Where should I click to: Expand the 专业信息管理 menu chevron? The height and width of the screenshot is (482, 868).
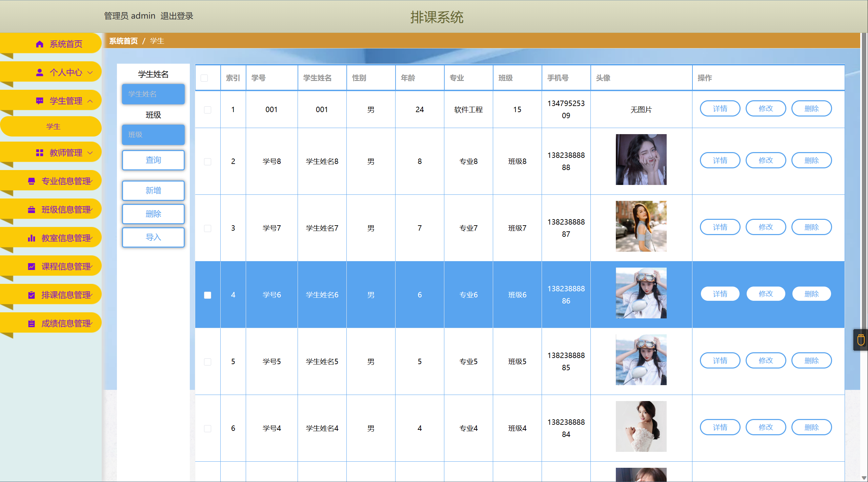pos(91,181)
